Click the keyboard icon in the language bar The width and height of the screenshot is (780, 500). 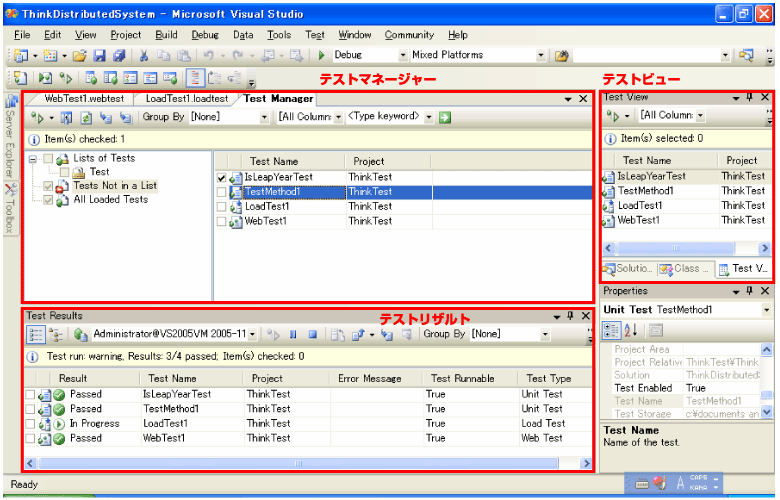pyautogui.click(x=642, y=483)
